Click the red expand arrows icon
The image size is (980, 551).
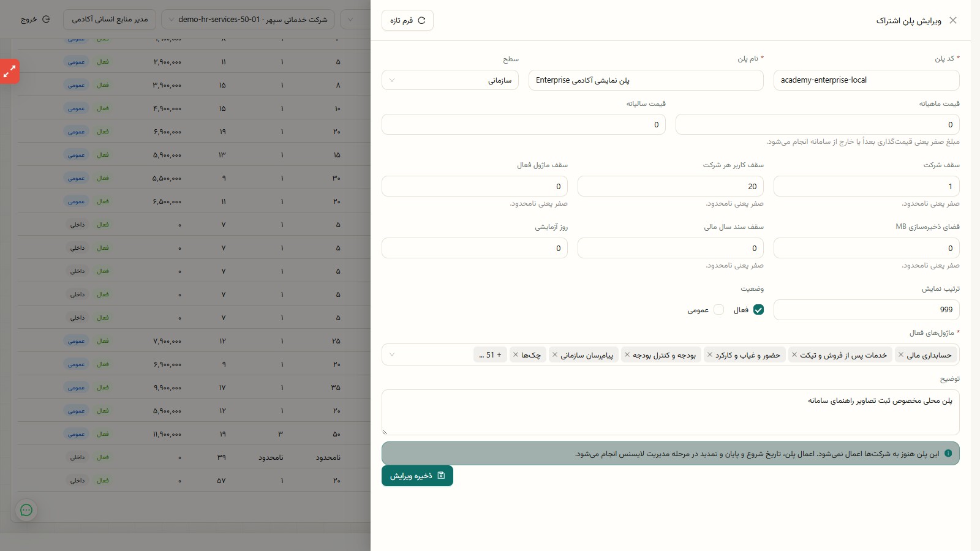pos(9,72)
